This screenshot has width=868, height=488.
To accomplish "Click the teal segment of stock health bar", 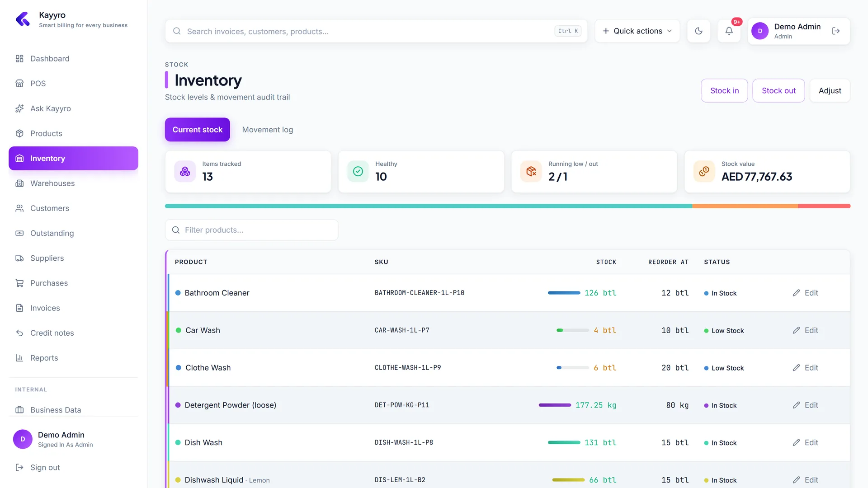I will (429, 206).
